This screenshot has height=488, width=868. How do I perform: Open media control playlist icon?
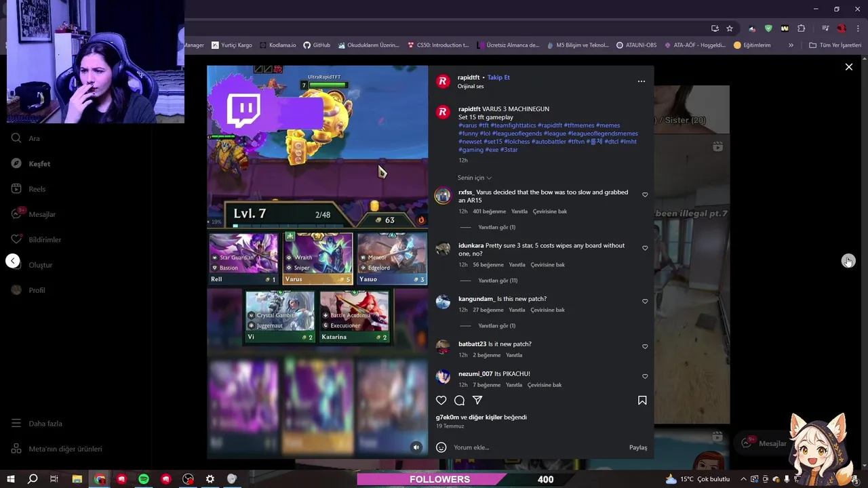pyautogui.click(x=825, y=28)
